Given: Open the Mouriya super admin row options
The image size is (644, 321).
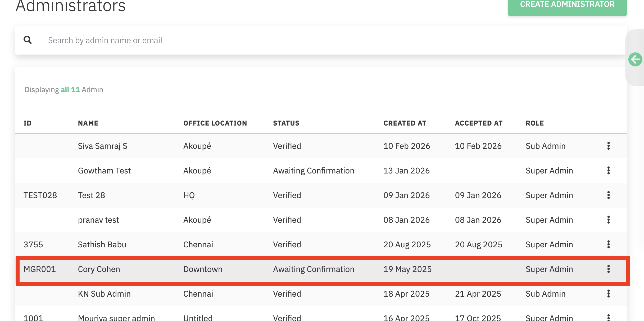Looking at the screenshot, I should pos(608,317).
